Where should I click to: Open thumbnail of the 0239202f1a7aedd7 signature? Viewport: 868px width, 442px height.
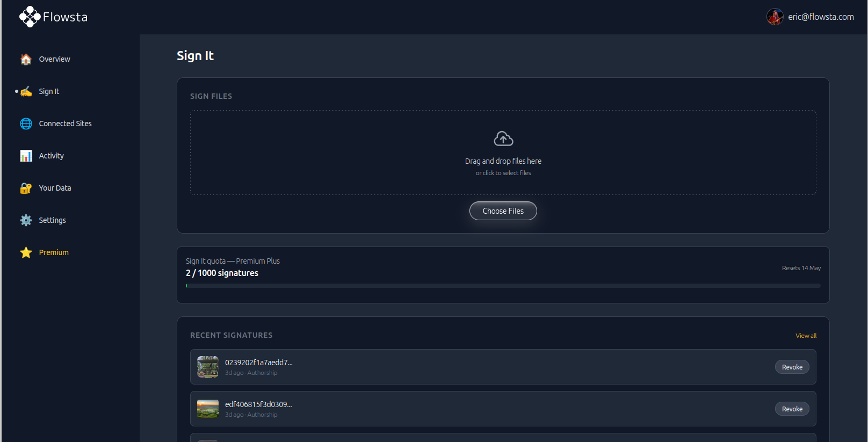click(208, 367)
